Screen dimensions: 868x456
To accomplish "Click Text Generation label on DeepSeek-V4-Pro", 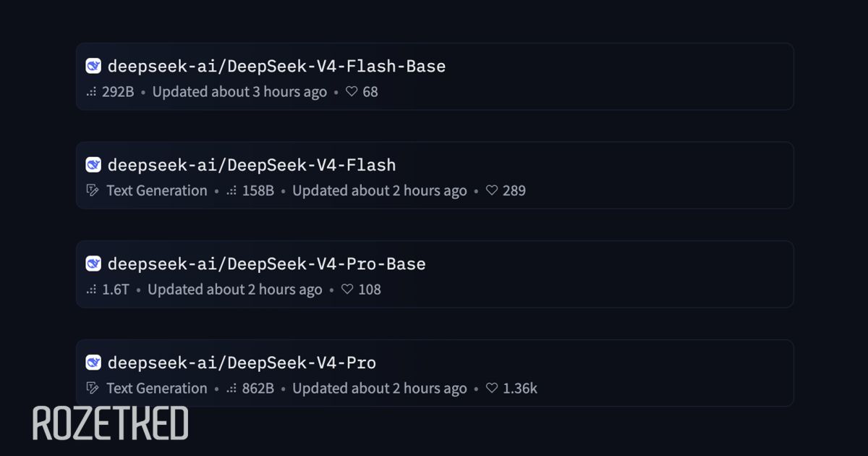I will coord(156,388).
